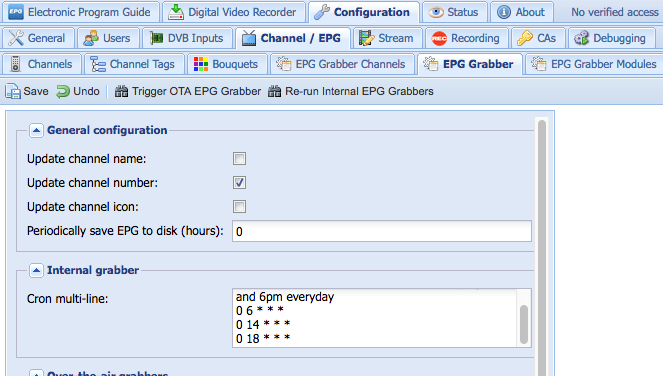Click the Status eye icon
The height and width of the screenshot is (376, 663).
point(436,12)
